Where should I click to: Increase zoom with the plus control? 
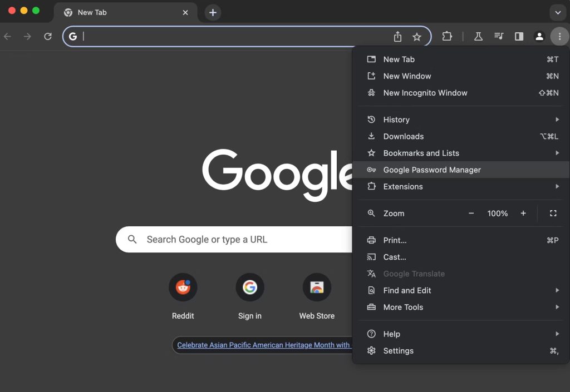(x=523, y=213)
